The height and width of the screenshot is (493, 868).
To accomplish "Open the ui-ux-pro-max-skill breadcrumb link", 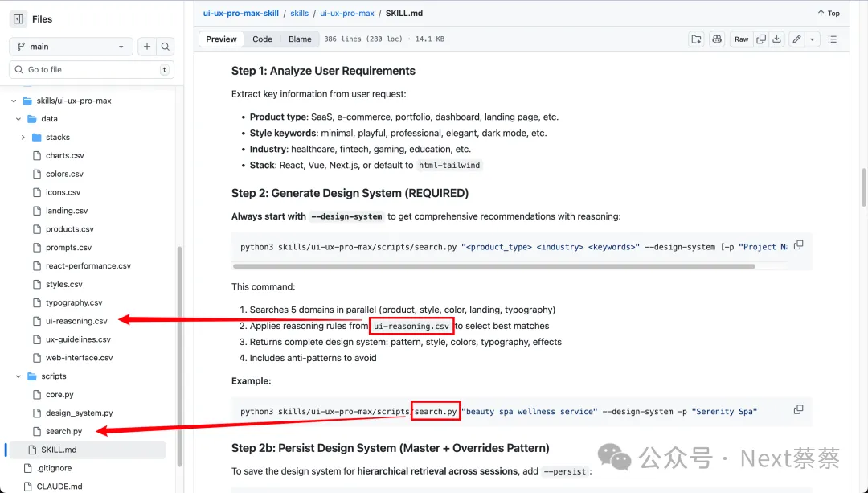I will click(x=240, y=13).
